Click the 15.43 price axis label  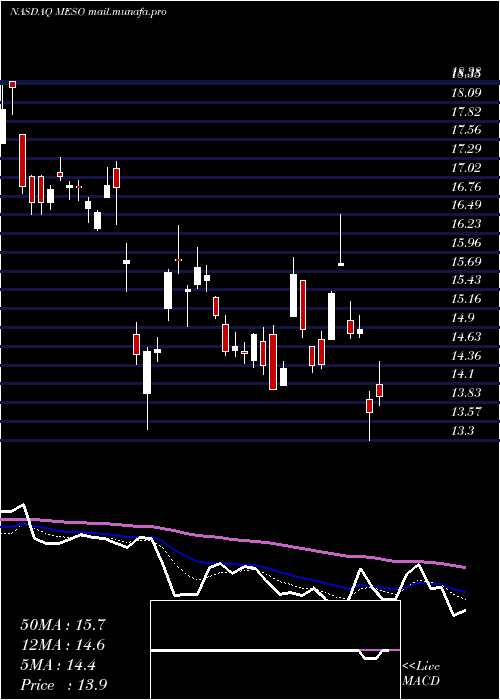point(467,280)
